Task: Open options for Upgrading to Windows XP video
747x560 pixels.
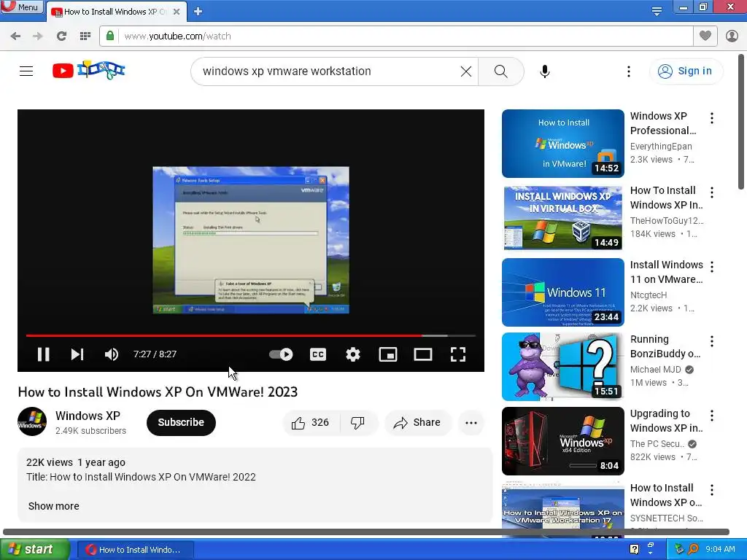Action: pos(712,416)
